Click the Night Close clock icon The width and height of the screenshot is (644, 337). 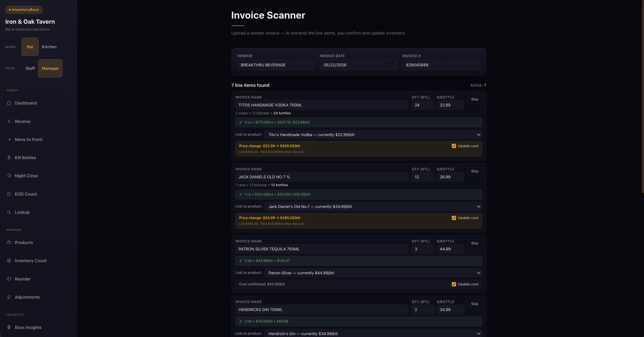pos(9,176)
